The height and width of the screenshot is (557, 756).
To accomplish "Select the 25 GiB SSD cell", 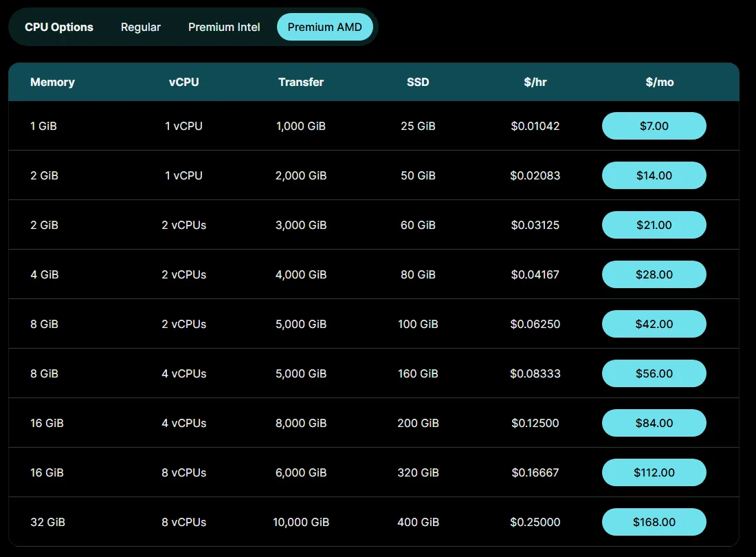I will (418, 126).
